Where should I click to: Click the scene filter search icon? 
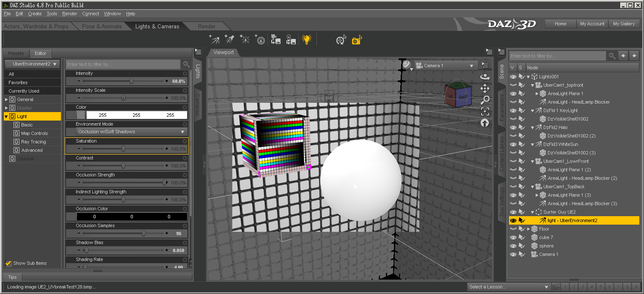[x=612, y=56]
